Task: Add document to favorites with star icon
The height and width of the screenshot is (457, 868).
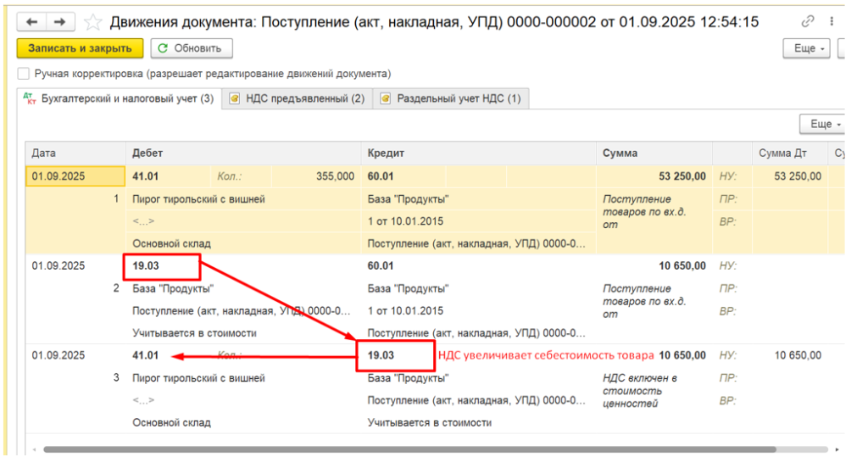Action: click(x=92, y=22)
